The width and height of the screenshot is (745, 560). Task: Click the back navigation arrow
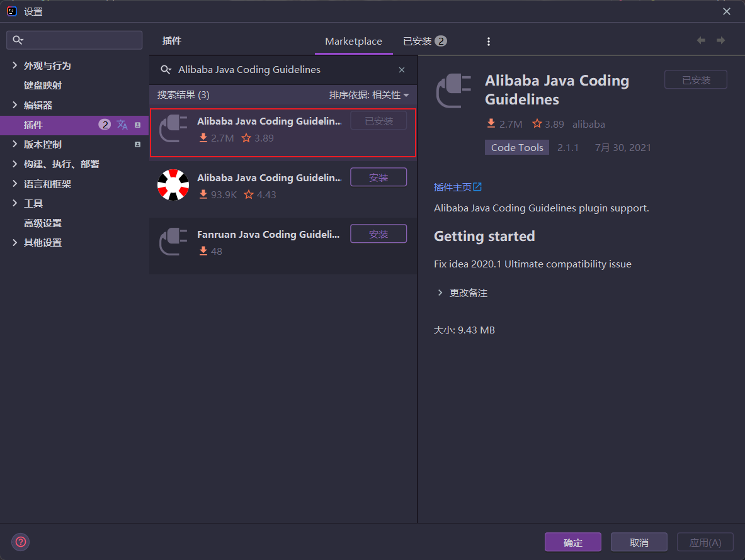[702, 40]
